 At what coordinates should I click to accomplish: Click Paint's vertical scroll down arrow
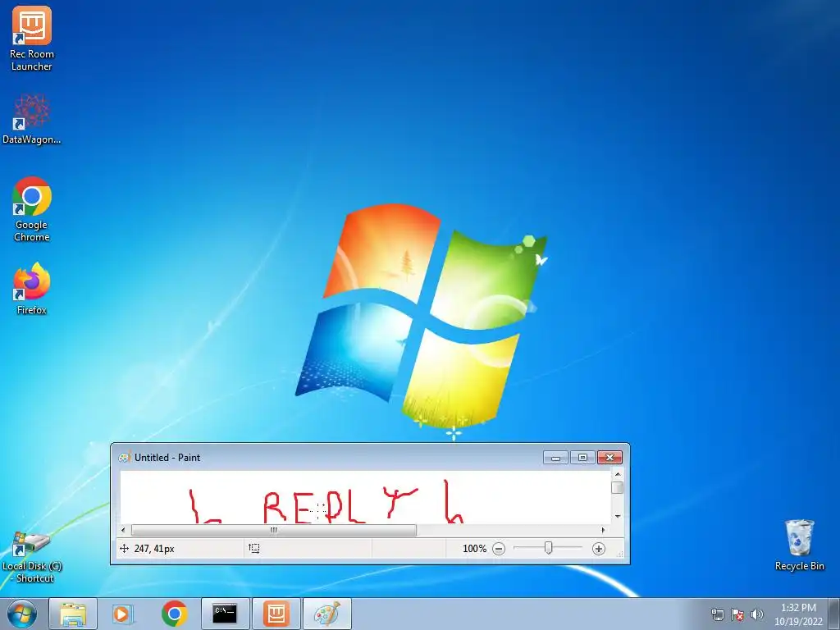[617, 516]
